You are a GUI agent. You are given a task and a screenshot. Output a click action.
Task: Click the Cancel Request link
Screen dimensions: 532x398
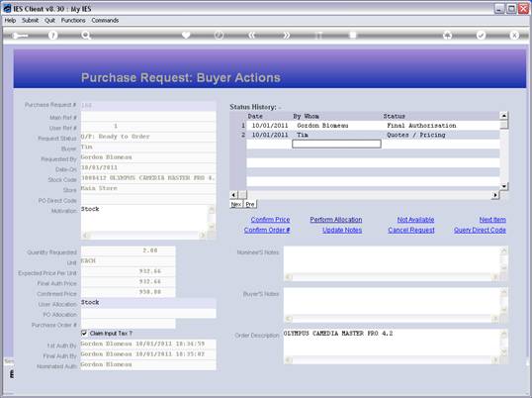coord(411,231)
